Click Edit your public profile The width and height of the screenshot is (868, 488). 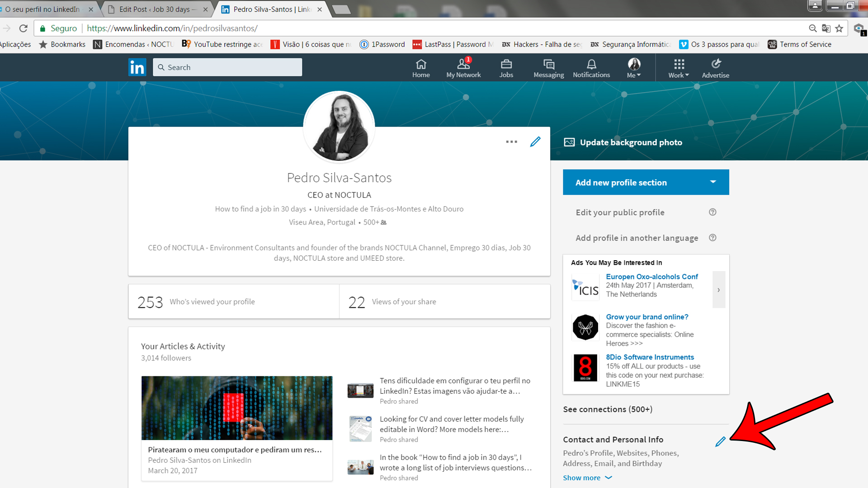(x=620, y=212)
